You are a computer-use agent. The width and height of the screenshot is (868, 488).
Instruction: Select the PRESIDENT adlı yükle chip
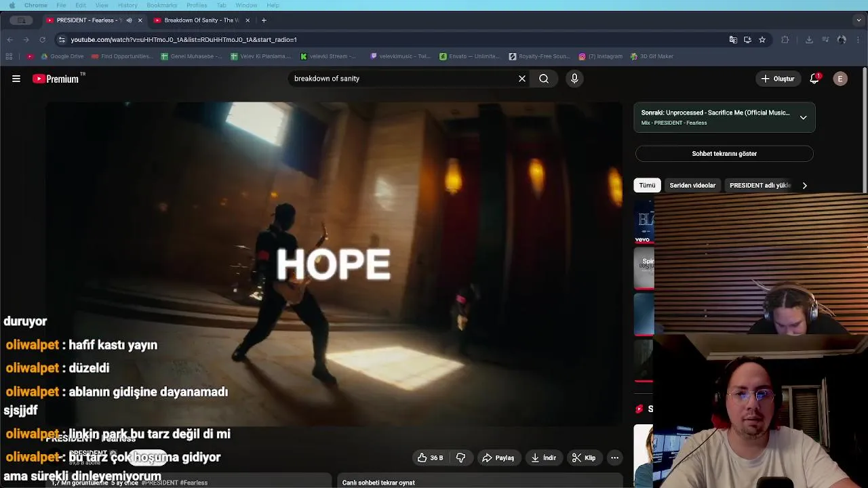tap(759, 185)
